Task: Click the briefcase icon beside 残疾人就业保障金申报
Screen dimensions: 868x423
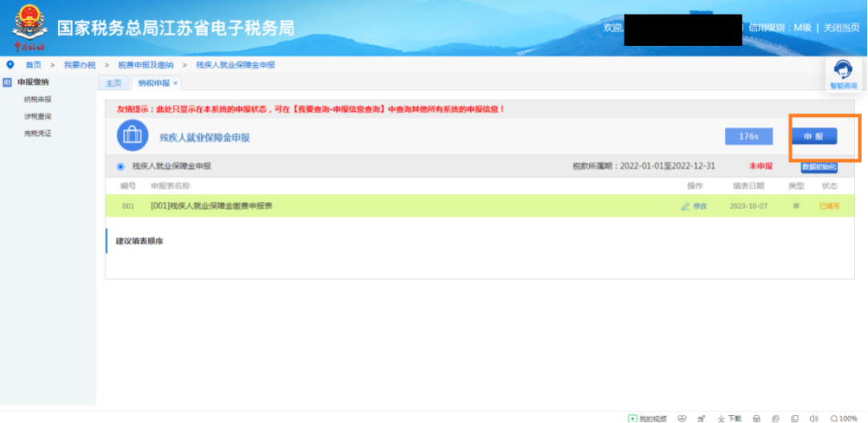Action: [x=133, y=136]
